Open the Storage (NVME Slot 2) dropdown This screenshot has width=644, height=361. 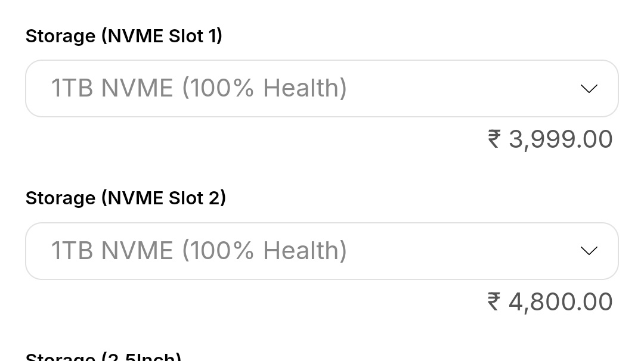(321, 251)
